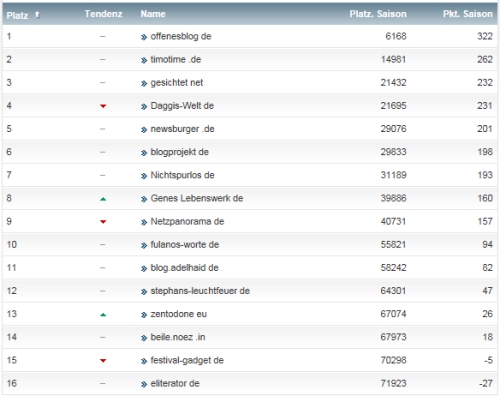Select season rank value 14981
500x396 pixels.
pyautogui.click(x=394, y=59)
